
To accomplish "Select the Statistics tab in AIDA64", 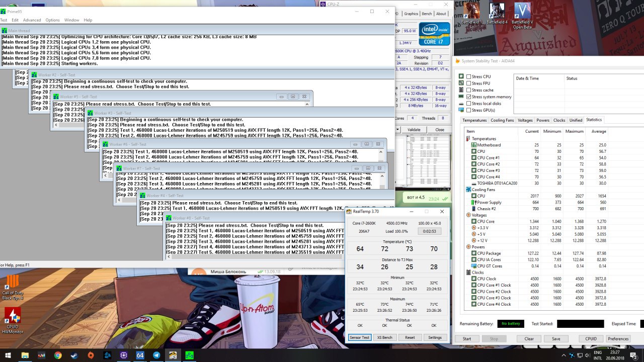I will tap(594, 120).
